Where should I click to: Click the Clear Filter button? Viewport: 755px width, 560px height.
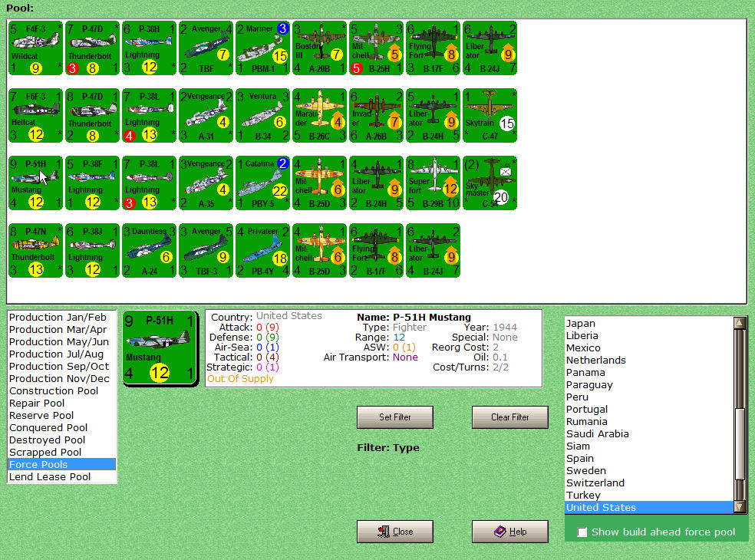[x=510, y=417]
